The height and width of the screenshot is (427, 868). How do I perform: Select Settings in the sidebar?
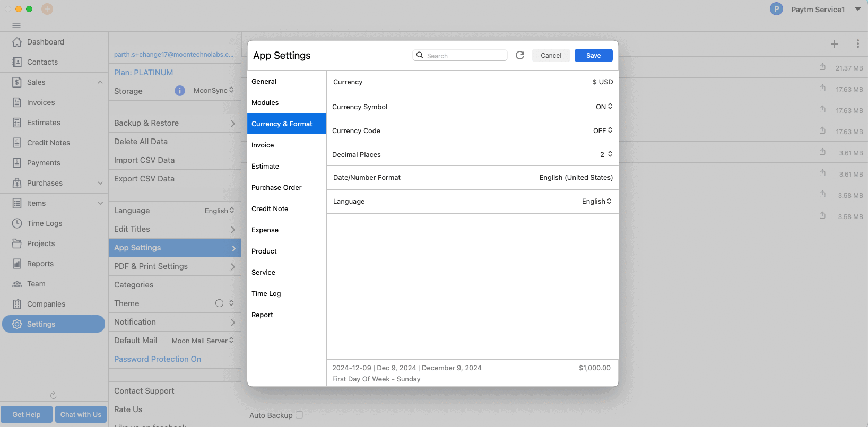click(x=54, y=324)
